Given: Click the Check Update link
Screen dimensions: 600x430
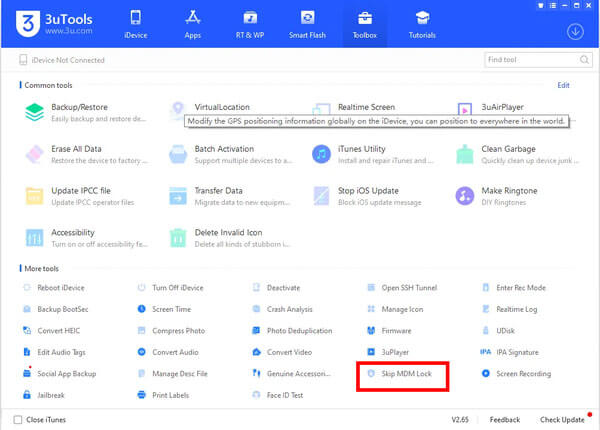Looking at the screenshot, I should pyautogui.click(x=561, y=419).
